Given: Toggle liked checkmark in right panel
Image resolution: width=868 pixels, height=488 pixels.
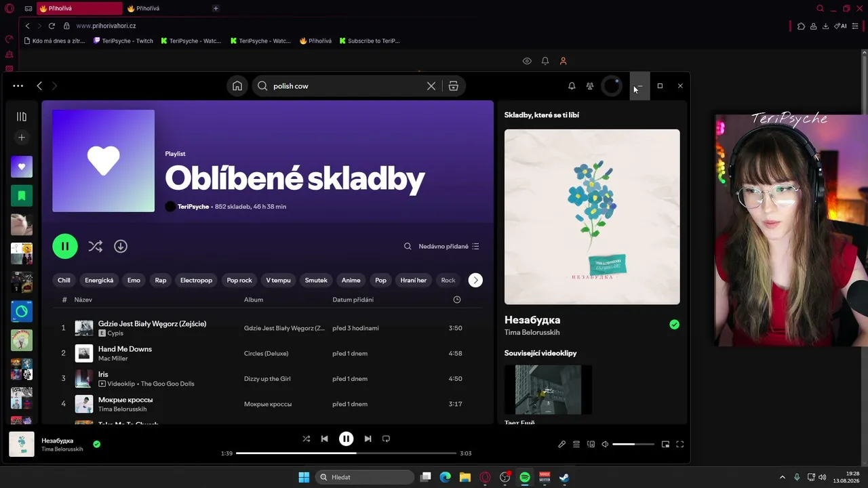Looking at the screenshot, I should 674,325.
